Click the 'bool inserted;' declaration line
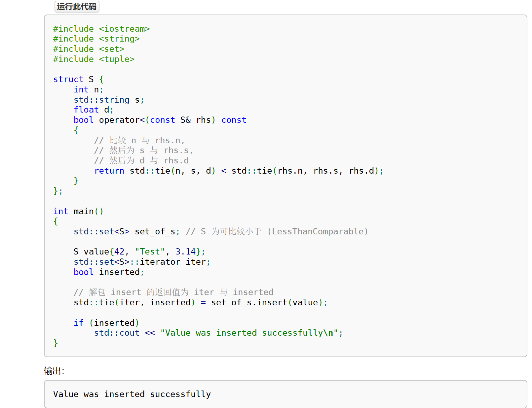532x408 pixels. pyautogui.click(x=109, y=272)
